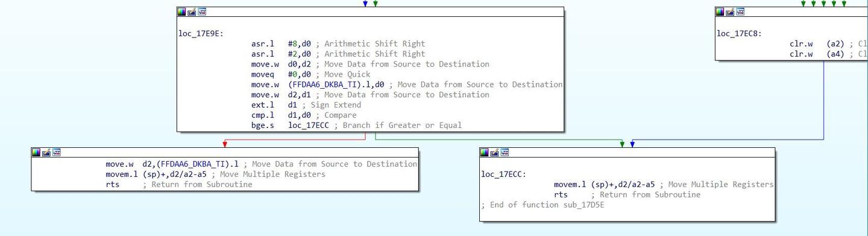
Task: Click ext.l d1 Sign Extend instruction
Action: click(306, 105)
